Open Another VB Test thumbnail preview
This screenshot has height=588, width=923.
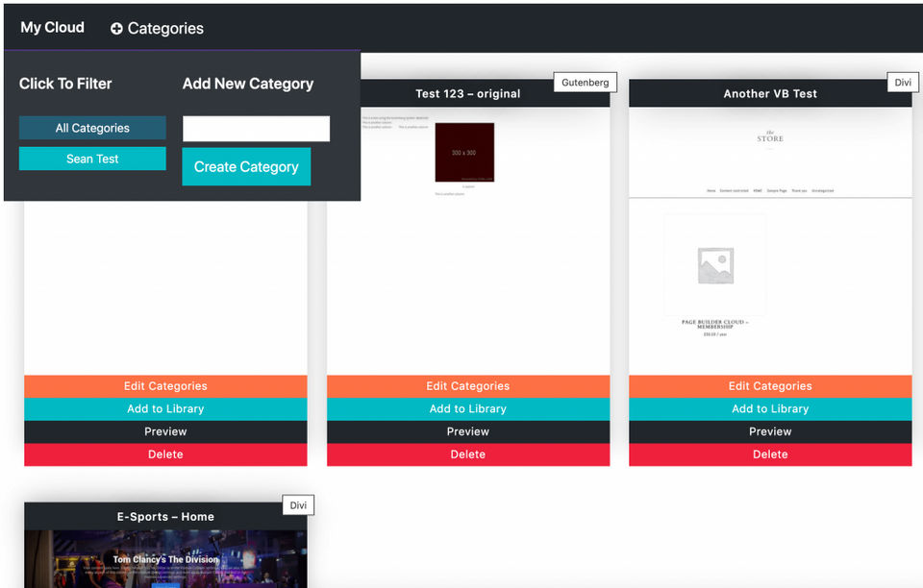pyautogui.click(x=770, y=241)
